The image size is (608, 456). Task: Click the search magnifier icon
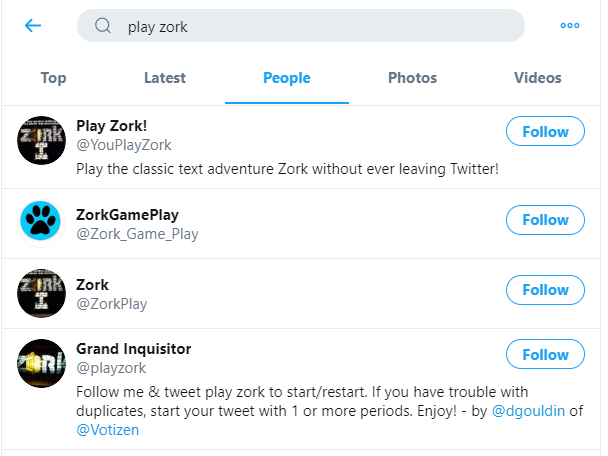pyautogui.click(x=102, y=27)
